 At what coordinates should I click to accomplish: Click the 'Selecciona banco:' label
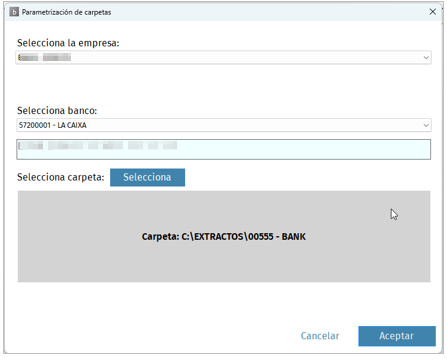coord(57,110)
